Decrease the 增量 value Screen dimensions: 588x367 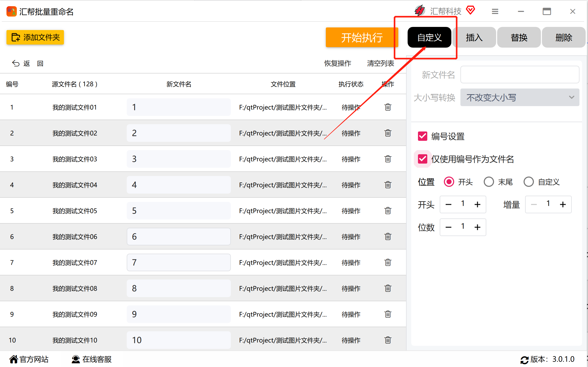[x=534, y=204]
